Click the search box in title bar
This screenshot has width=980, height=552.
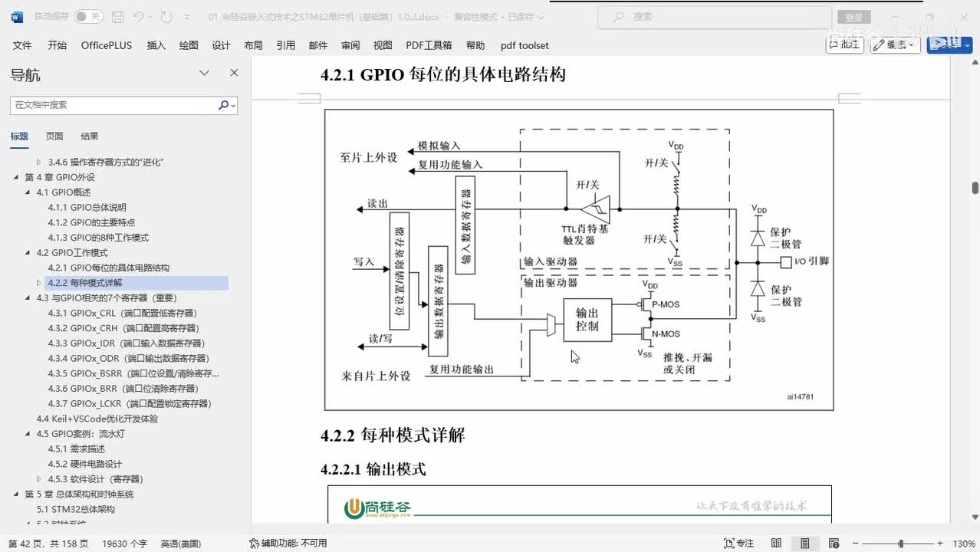[x=714, y=16]
